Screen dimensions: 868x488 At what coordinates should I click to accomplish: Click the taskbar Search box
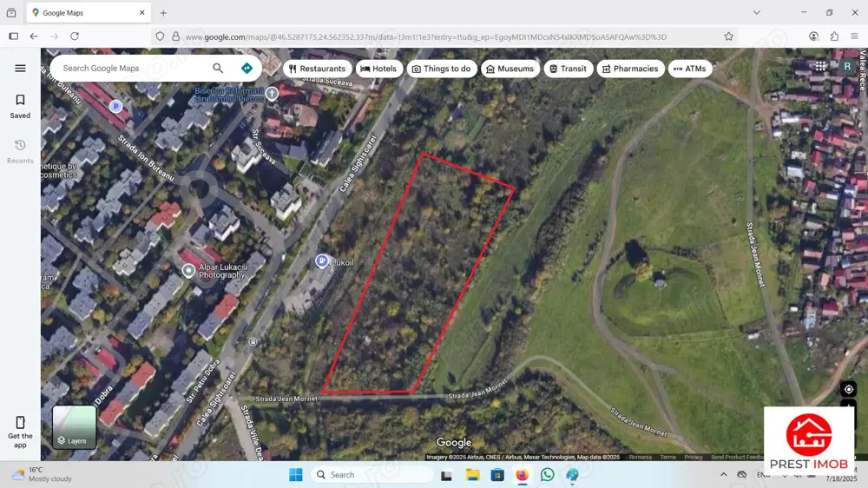coord(372,475)
